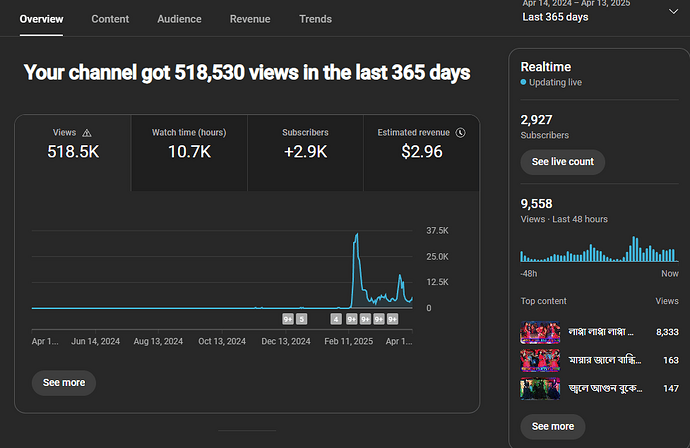
Task: Select the Estimated revenue card
Action: 422,153
